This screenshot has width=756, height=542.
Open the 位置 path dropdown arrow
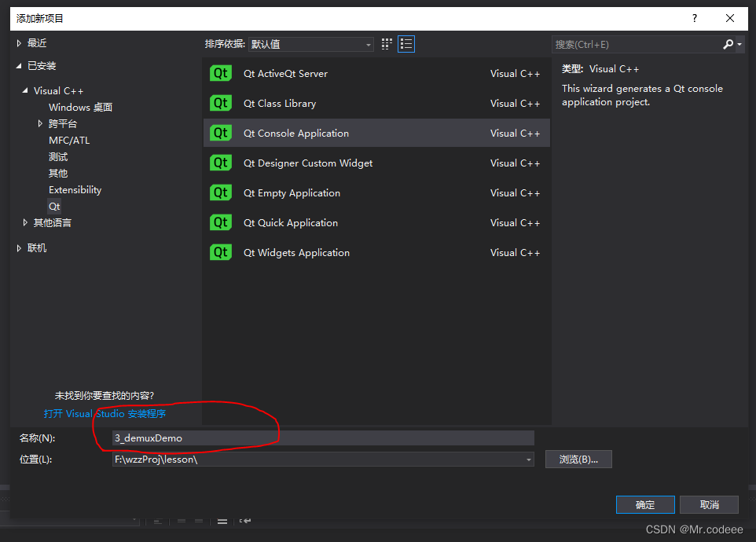(528, 460)
